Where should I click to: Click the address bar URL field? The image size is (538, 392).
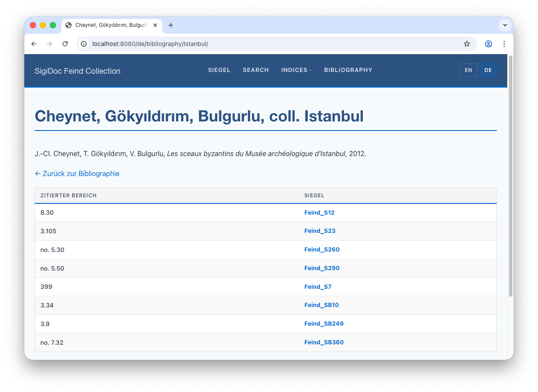point(260,44)
